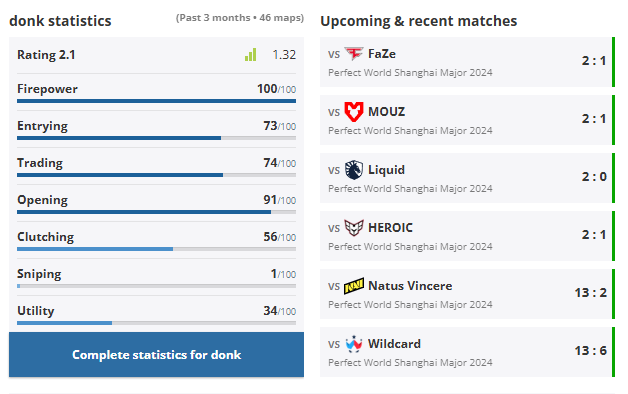
Task: Open the MOUZ match result 2:1
Action: 467,120
